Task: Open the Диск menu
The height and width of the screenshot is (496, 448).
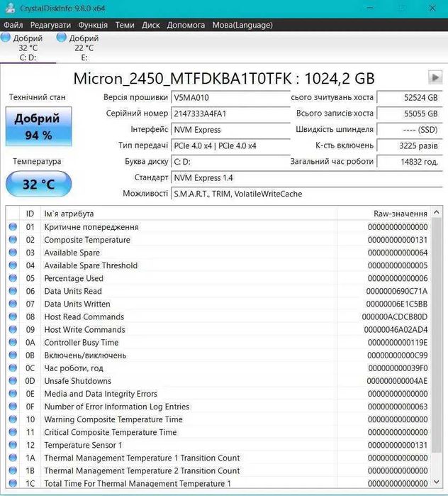Action: pos(151,25)
